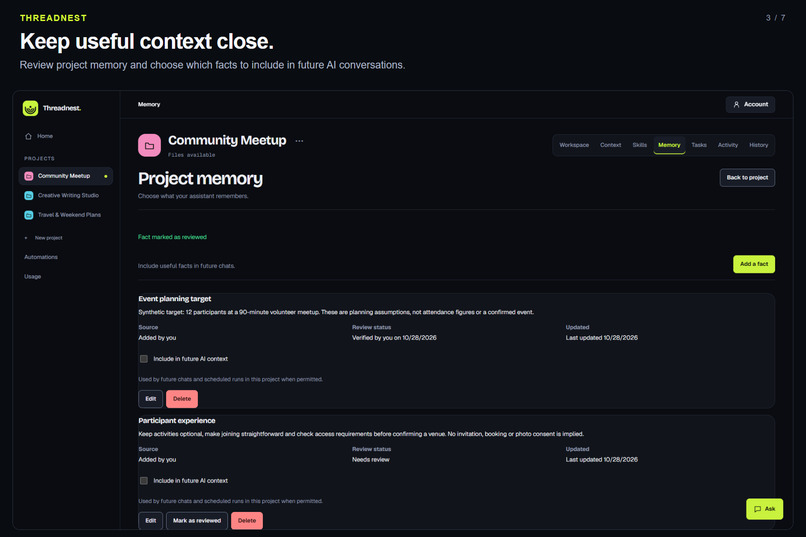The image size is (806, 537).
Task: Enable Include in future AI context for Participant experience
Action: tap(144, 480)
